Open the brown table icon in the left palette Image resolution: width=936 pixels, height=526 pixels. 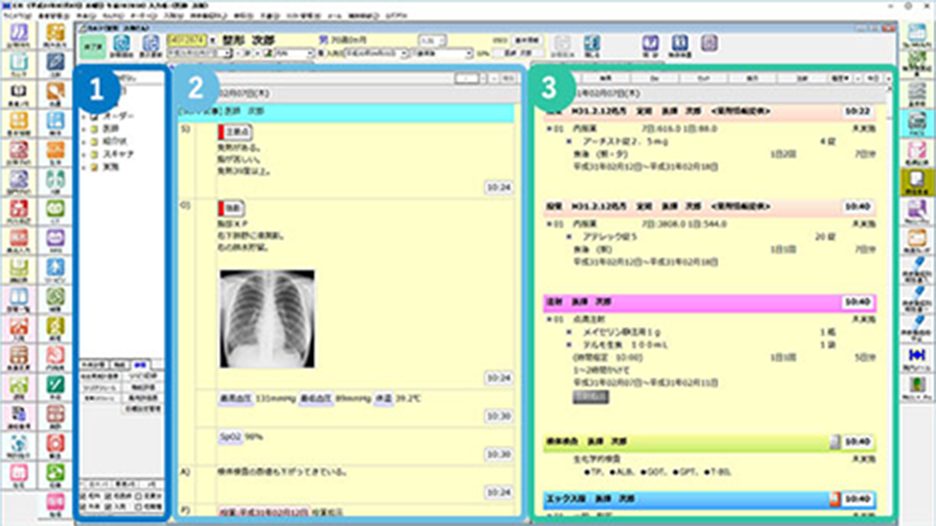click(x=19, y=356)
